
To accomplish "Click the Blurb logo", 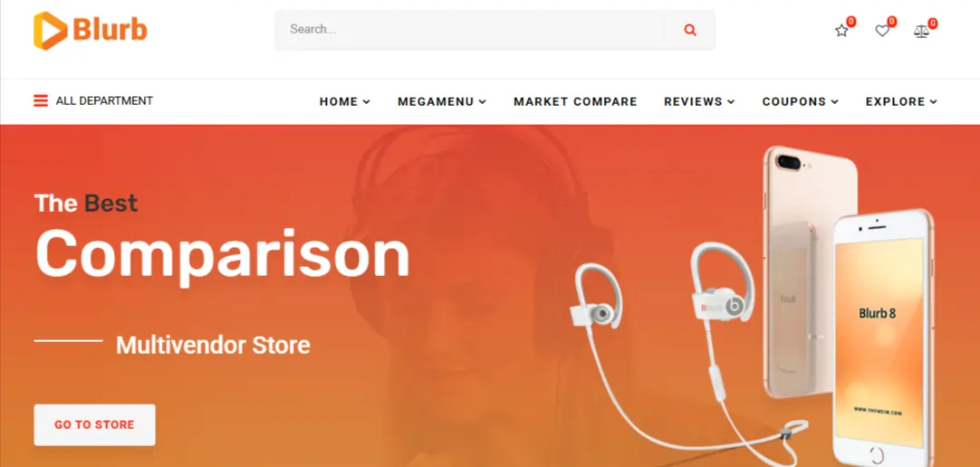I will click(90, 30).
